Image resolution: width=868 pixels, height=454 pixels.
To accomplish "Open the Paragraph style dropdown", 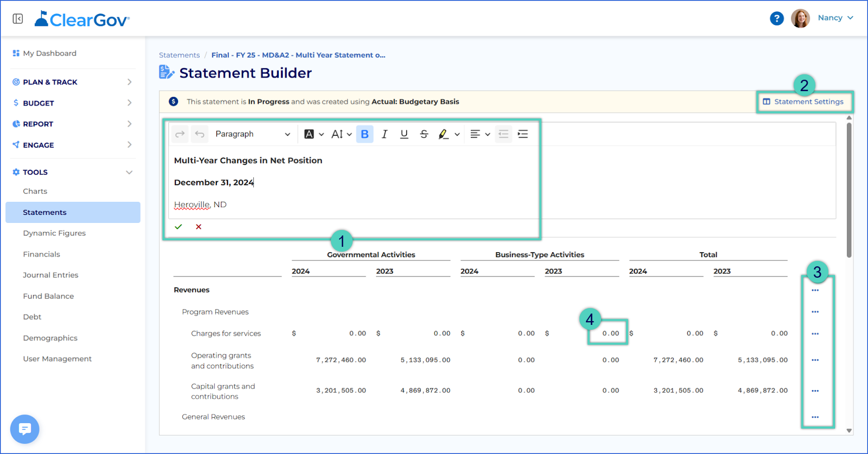I will coord(252,134).
